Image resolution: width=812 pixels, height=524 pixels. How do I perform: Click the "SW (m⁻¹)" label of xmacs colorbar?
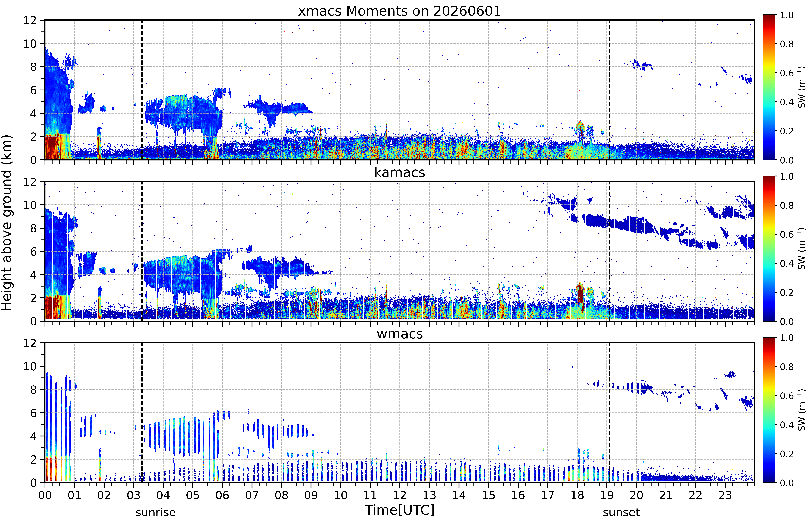click(801, 87)
